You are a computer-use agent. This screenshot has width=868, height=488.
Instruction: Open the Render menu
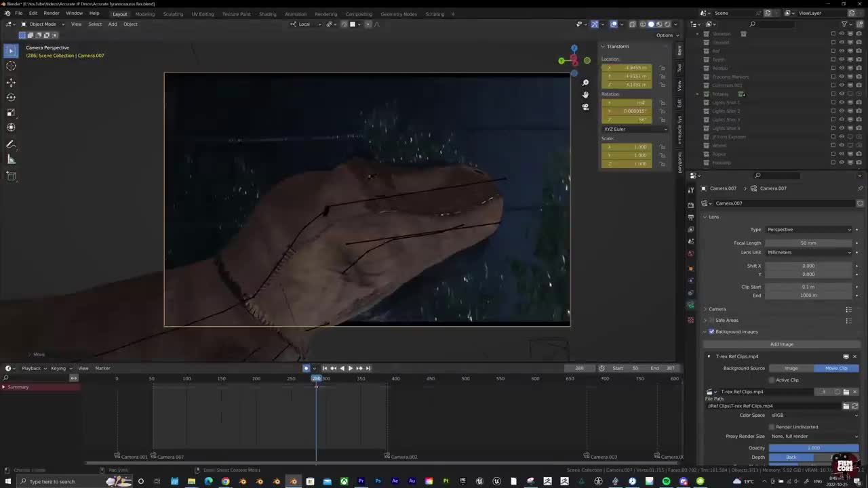pos(52,14)
